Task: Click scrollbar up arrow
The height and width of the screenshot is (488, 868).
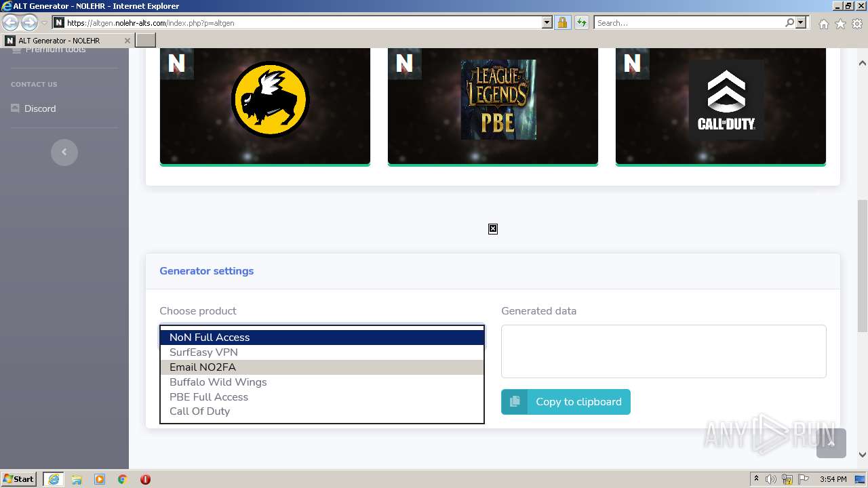Action: [x=863, y=63]
